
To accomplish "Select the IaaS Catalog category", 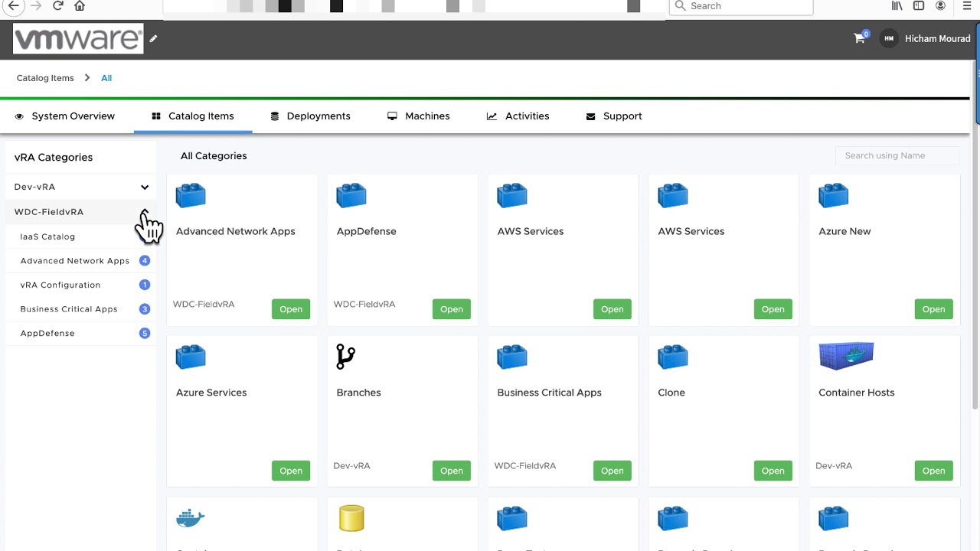I will (47, 236).
